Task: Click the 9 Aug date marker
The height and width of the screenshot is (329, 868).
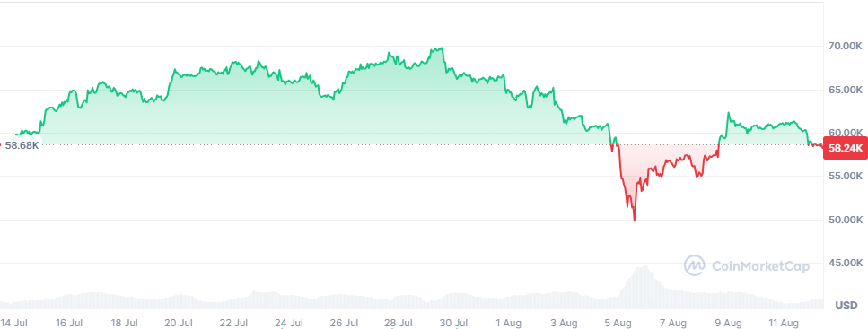Action: (x=728, y=323)
